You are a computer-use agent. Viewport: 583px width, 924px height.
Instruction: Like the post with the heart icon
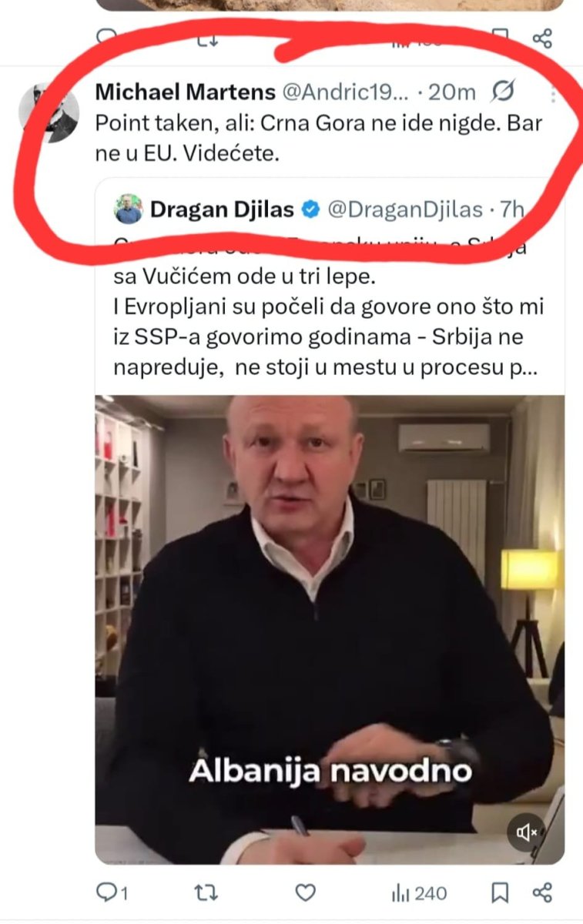tap(307, 892)
